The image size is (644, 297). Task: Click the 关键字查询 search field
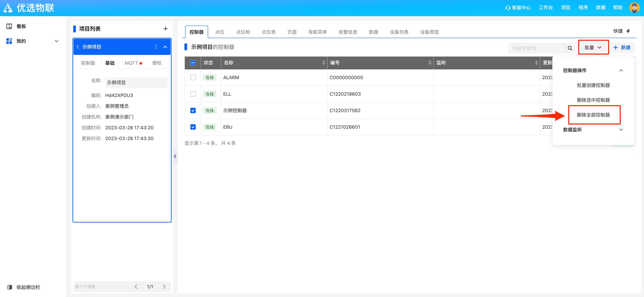coord(536,48)
